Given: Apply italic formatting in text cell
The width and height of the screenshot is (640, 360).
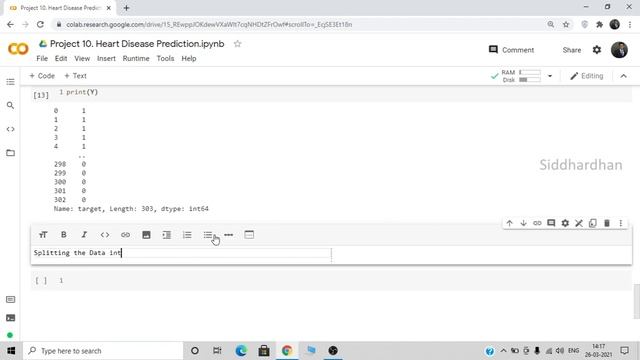Looking at the screenshot, I should [x=84, y=235].
